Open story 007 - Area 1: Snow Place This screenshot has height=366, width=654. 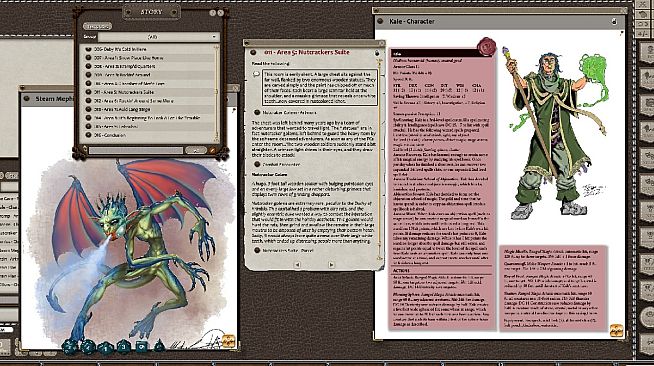[128, 58]
